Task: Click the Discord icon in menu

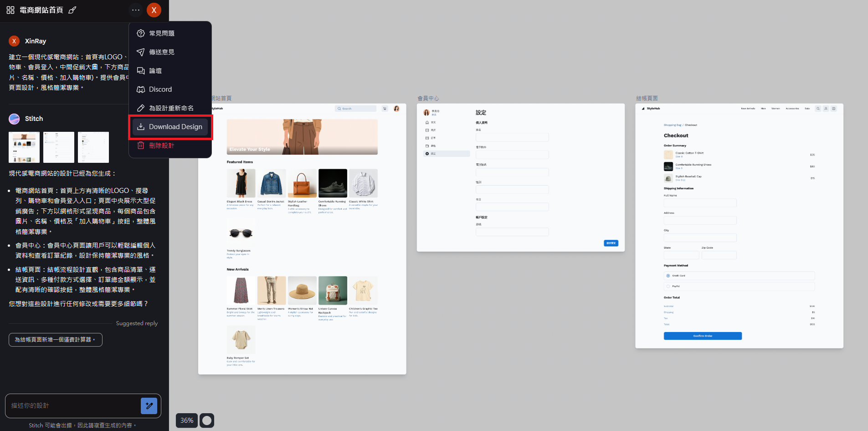Action: tap(141, 89)
